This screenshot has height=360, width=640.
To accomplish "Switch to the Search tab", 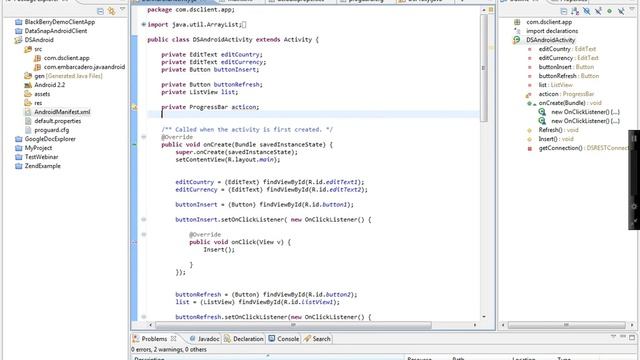I will coord(317,339).
